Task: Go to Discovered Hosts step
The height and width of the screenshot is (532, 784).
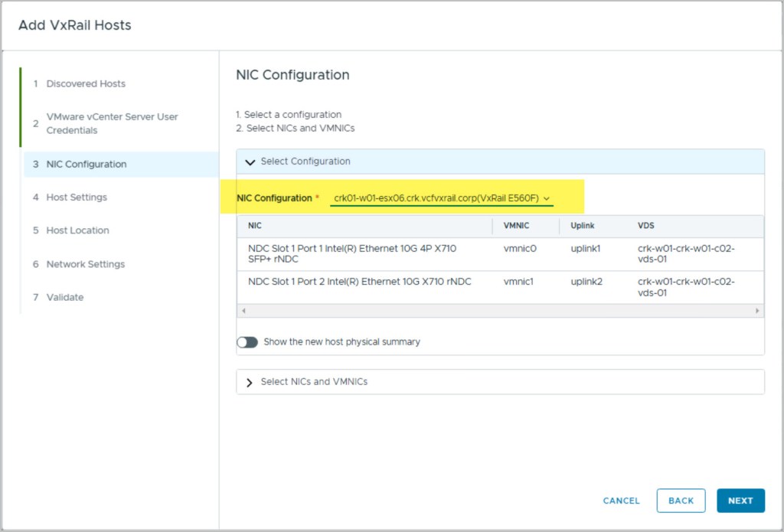Action: 86,83
